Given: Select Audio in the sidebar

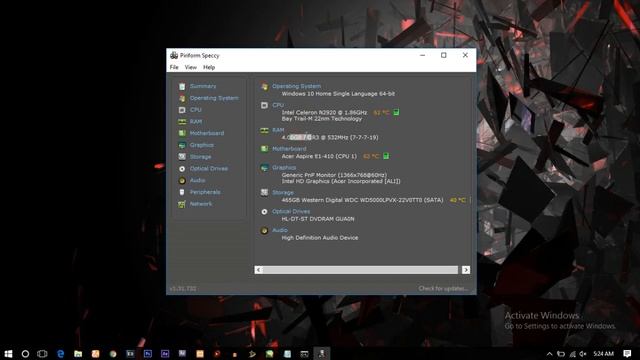Looking at the screenshot, I should tap(197, 180).
